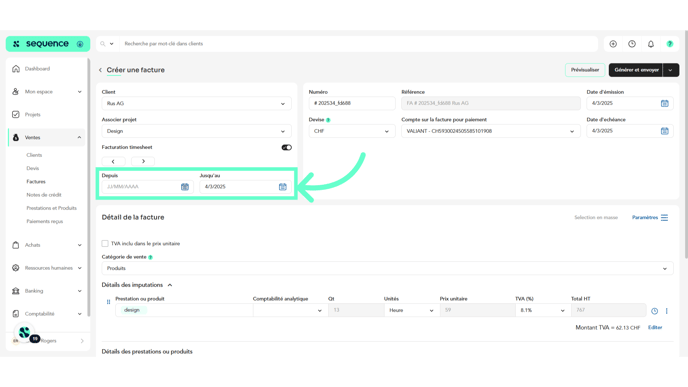Click the plus circle add icon
The width and height of the screenshot is (688, 387).
[613, 44]
